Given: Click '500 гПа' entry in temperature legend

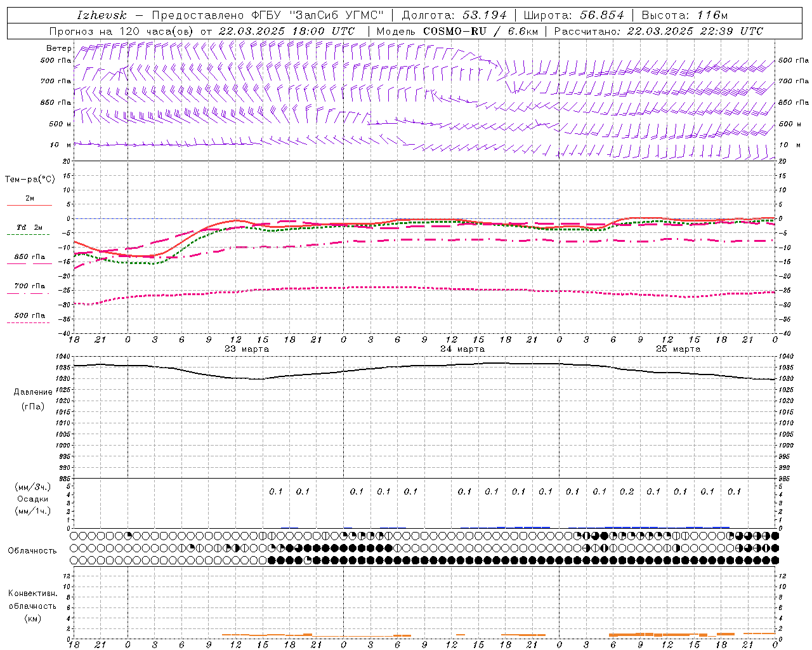Looking at the screenshot, I should 29,315.
